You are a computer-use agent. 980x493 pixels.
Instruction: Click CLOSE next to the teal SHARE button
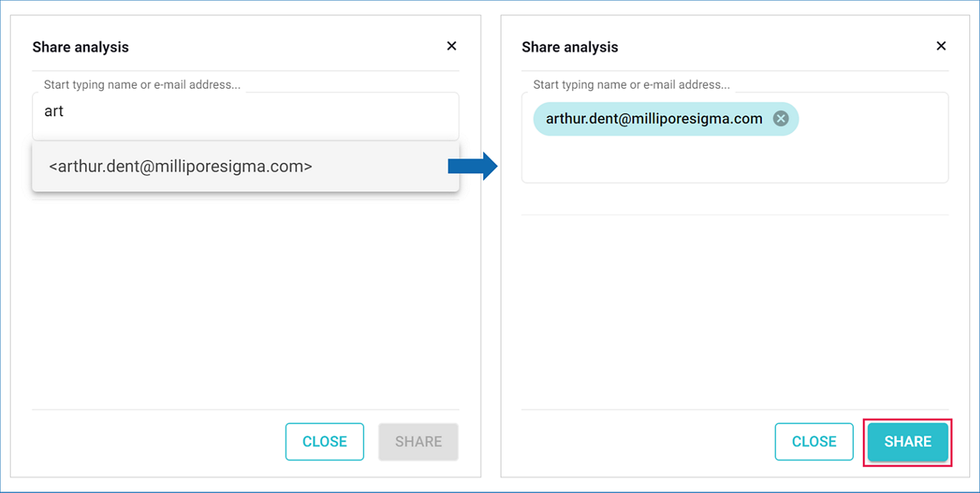pos(814,442)
